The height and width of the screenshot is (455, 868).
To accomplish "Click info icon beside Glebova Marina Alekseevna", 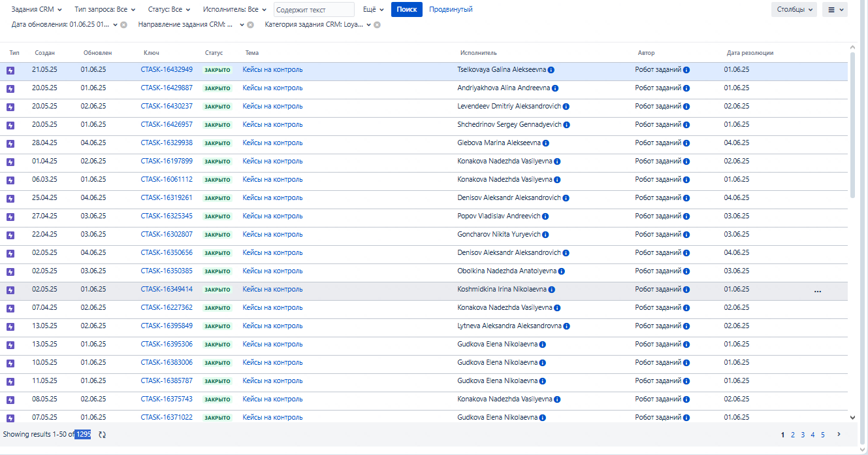I will [546, 143].
